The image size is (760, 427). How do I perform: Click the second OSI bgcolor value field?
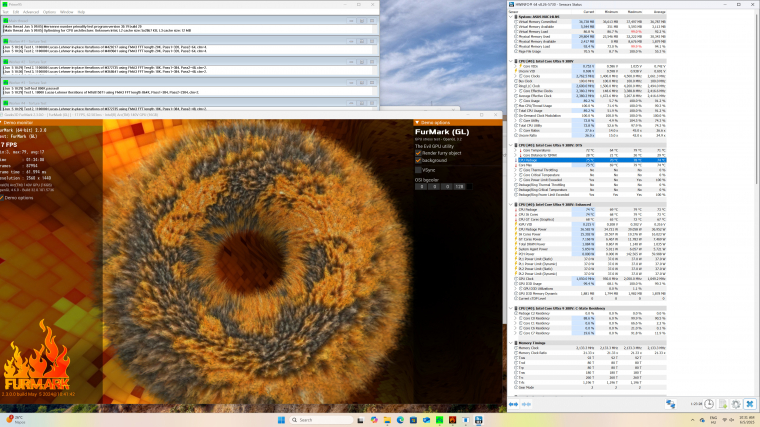click(x=434, y=187)
